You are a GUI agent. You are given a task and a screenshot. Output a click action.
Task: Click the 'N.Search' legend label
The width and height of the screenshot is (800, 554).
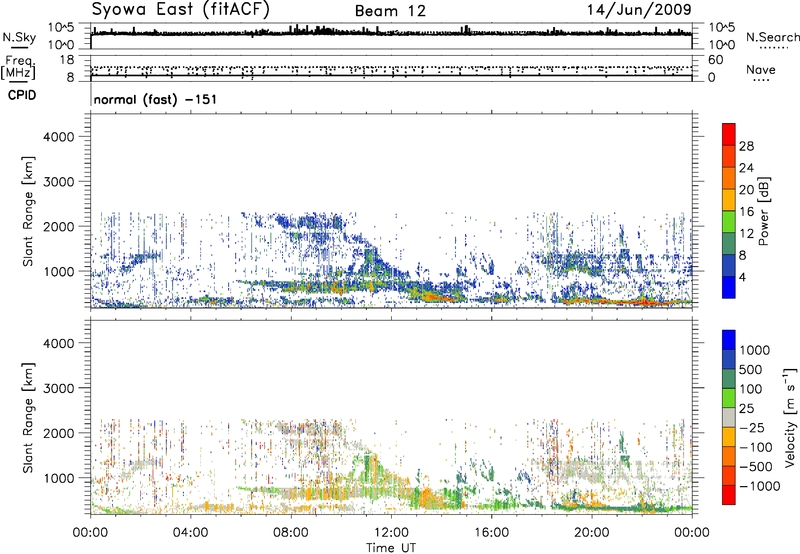click(x=772, y=37)
